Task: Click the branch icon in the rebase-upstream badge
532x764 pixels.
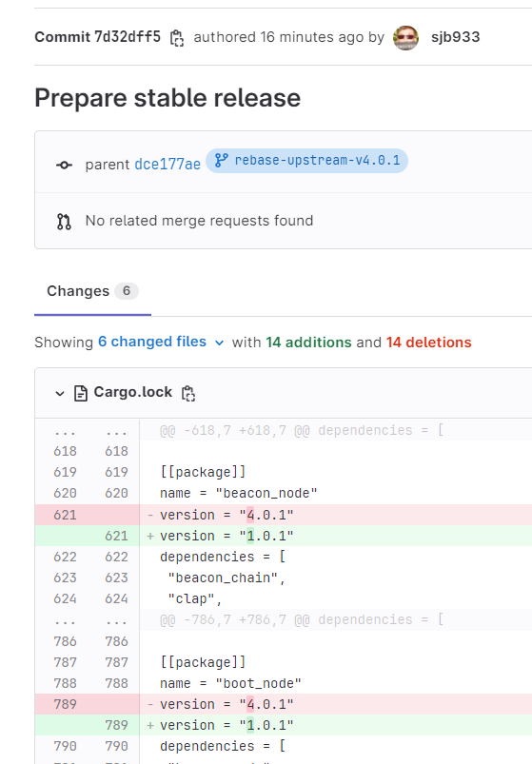Action: click(221, 160)
